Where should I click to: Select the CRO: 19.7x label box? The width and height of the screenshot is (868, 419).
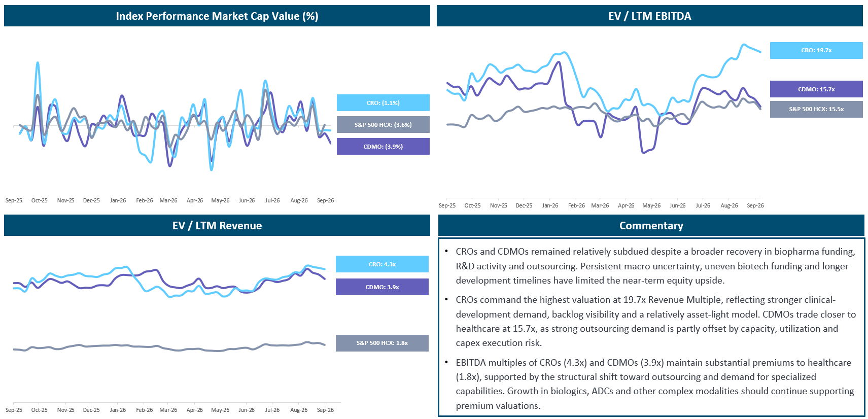click(816, 50)
